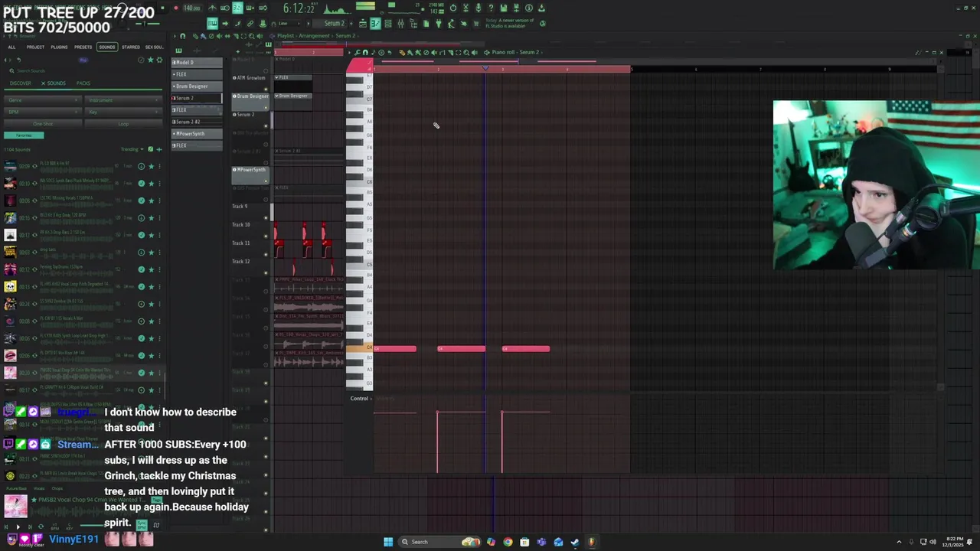Open the mixer from main toolbar
This screenshot has height=551, width=980.
click(x=400, y=23)
